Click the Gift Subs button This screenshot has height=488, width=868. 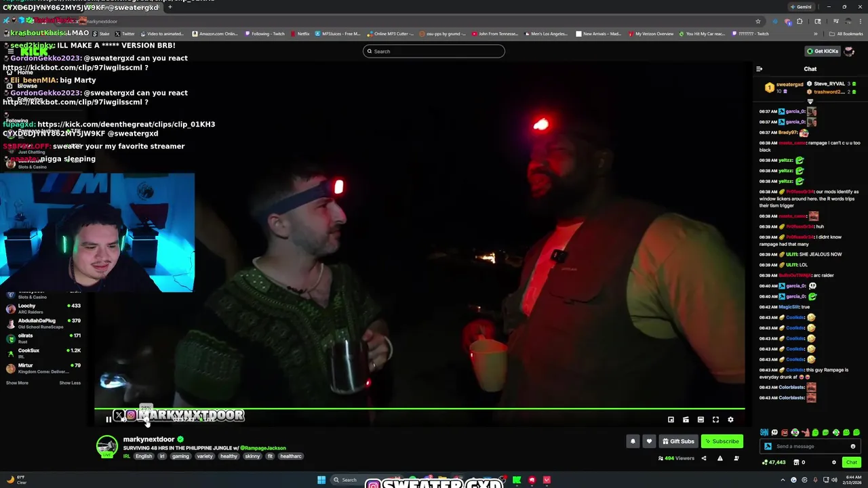(x=678, y=441)
